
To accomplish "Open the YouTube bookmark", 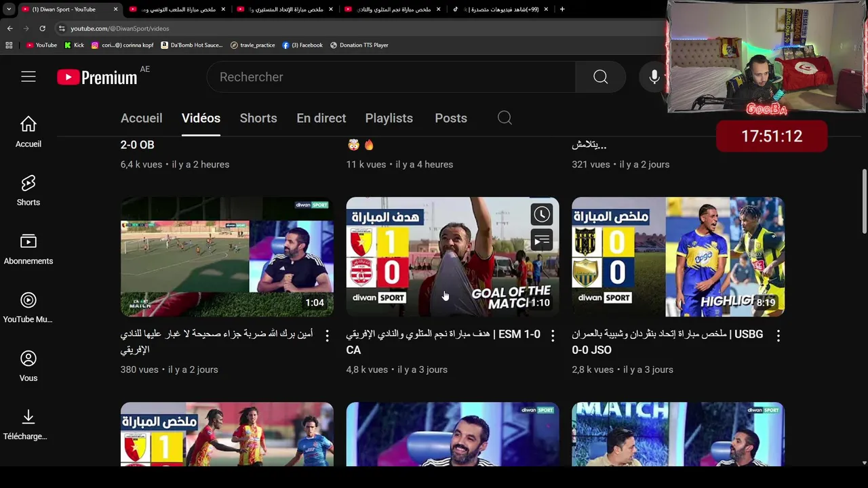I will point(41,45).
